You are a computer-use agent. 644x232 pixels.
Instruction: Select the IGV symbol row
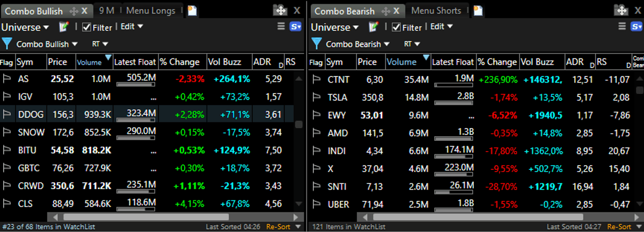[148, 96]
